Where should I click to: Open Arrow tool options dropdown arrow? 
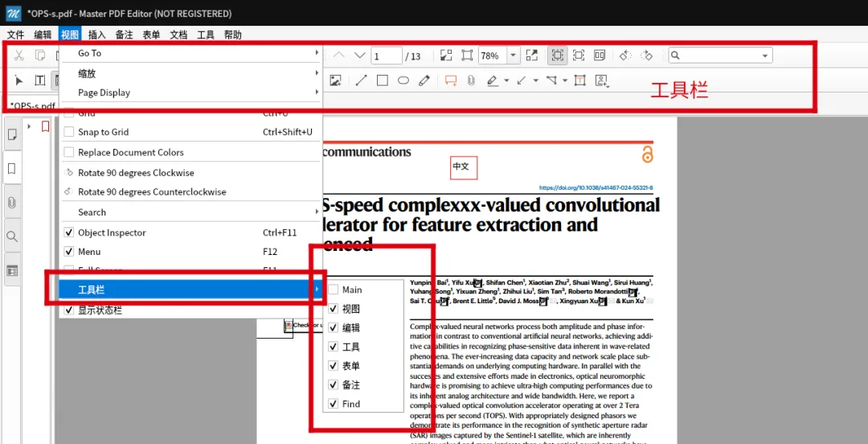[535, 81]
